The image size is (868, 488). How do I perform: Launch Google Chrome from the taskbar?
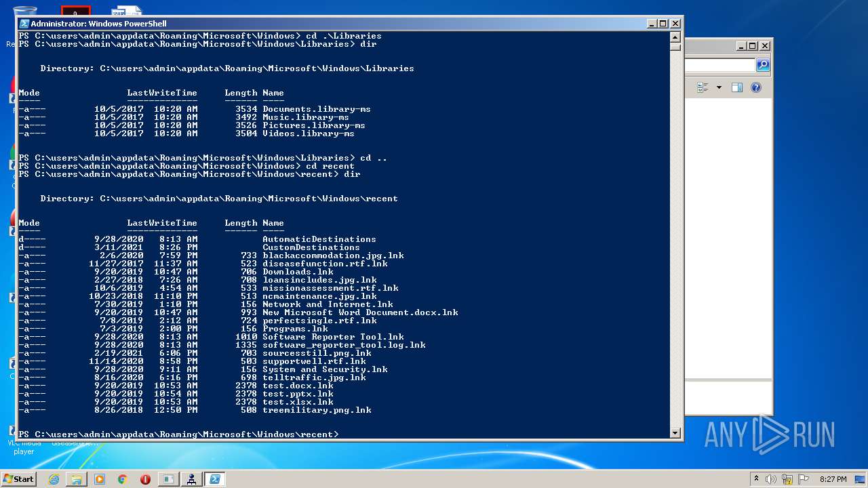(123, 479)
